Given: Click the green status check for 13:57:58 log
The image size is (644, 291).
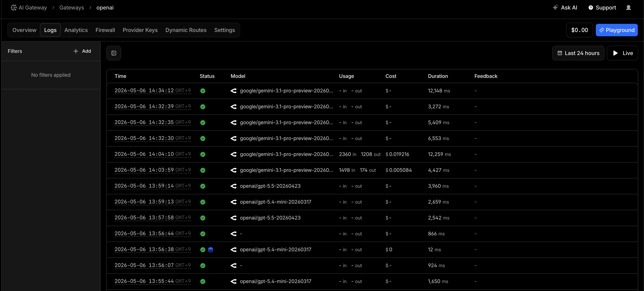Looking at the screenshot, I should point(203,218).
